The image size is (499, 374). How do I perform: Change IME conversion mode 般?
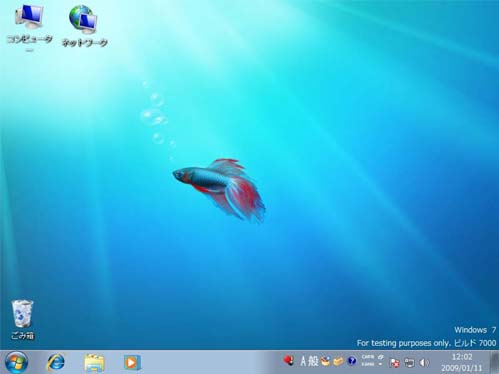pyautogui.click(x=313, y=361)
